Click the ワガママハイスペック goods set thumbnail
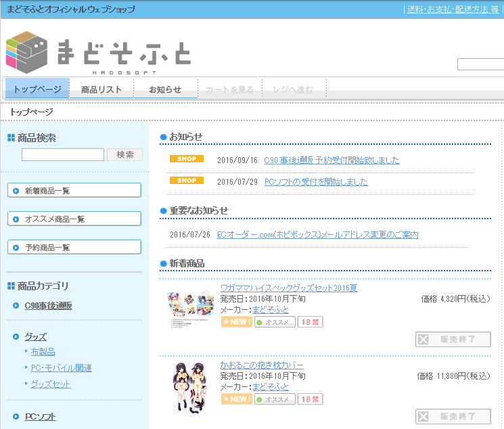The image size is (504, 429). coord(191,309)
